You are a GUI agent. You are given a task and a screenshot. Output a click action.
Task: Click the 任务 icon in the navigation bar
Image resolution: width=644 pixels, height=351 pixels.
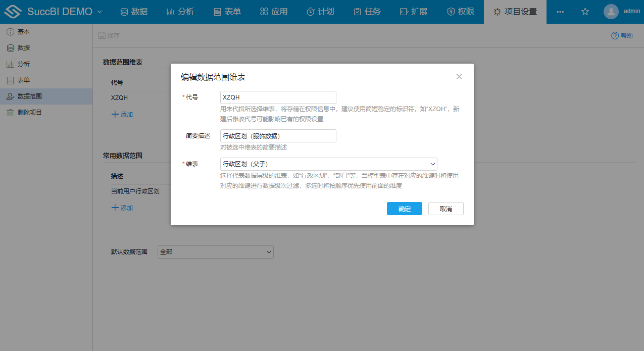(x=357, y=11)
